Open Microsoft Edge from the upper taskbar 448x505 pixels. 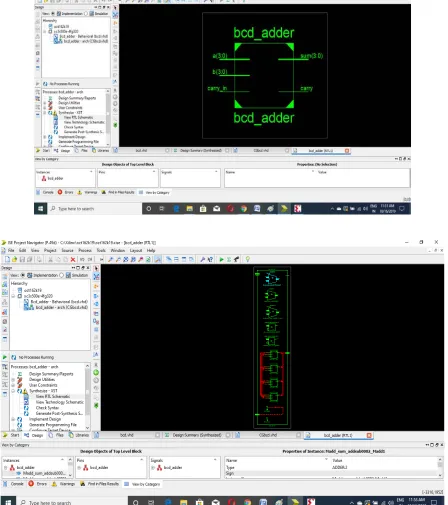point(176,209)
